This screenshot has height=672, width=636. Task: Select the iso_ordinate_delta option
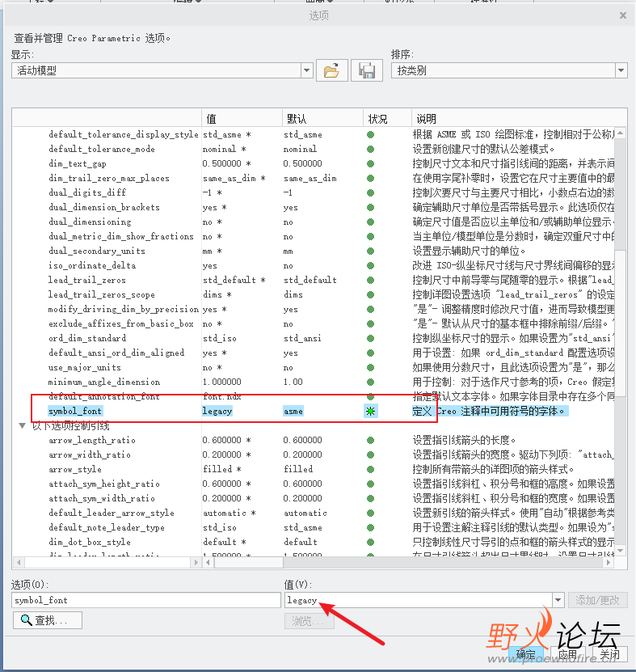[x=92, y=266]
